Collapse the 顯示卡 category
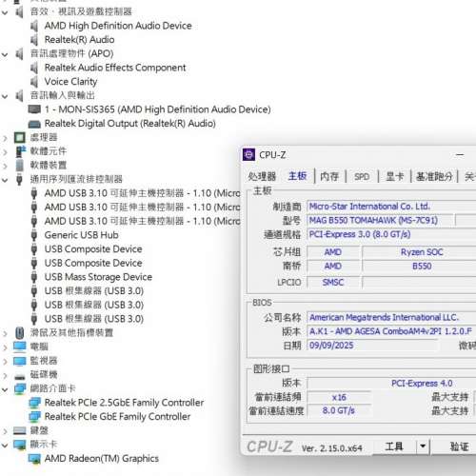The width and height of the screenshot is (476, 476). pyautogui.click(x=5, y=446)
